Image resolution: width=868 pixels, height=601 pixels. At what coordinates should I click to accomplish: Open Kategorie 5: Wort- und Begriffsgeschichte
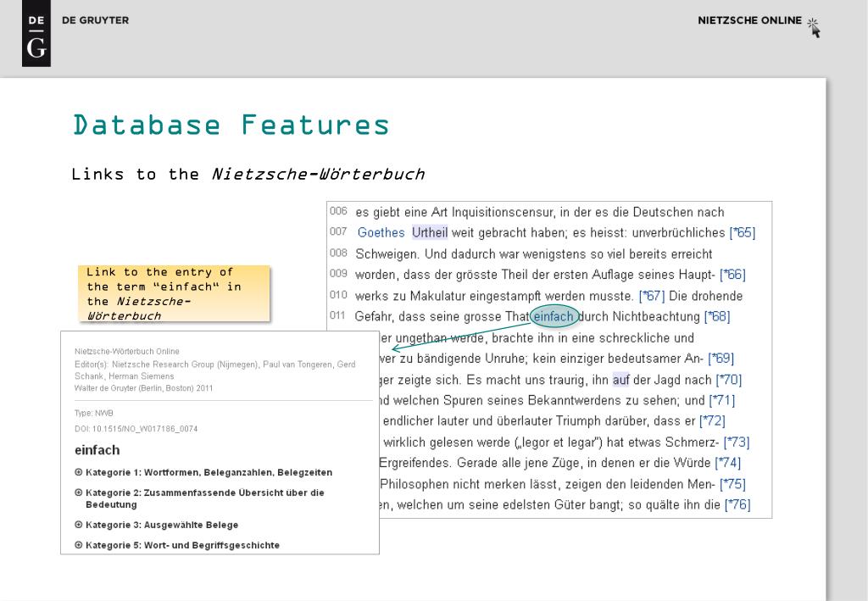183,546
